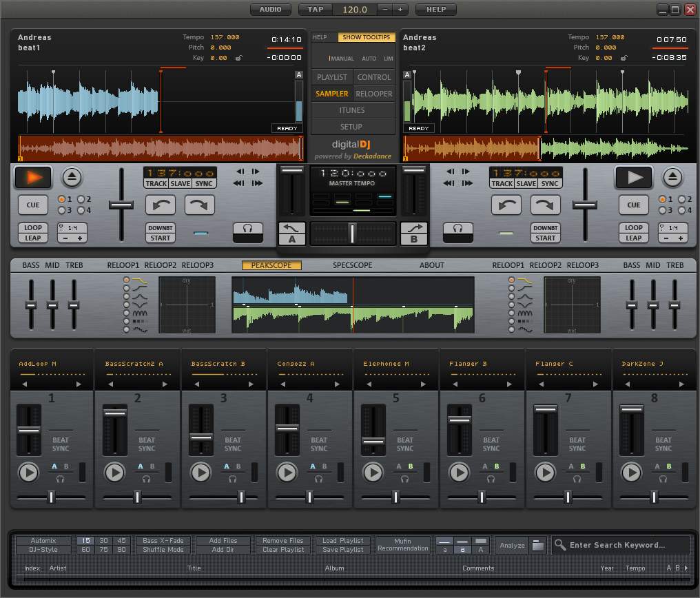700x598 pixels.
Task: Click the search keyword field
Action: pyautogui.click(x=621, y=545)
